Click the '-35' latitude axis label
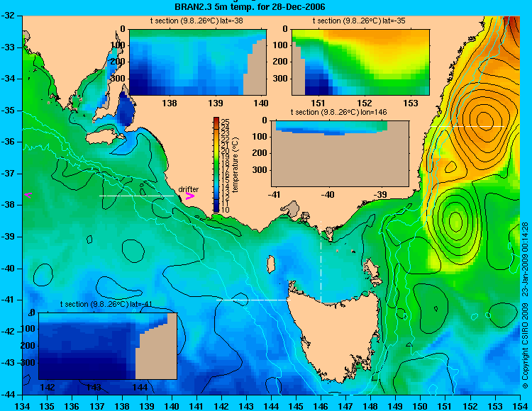The width and height of the screenshot is (532, 411). [9, 111]
